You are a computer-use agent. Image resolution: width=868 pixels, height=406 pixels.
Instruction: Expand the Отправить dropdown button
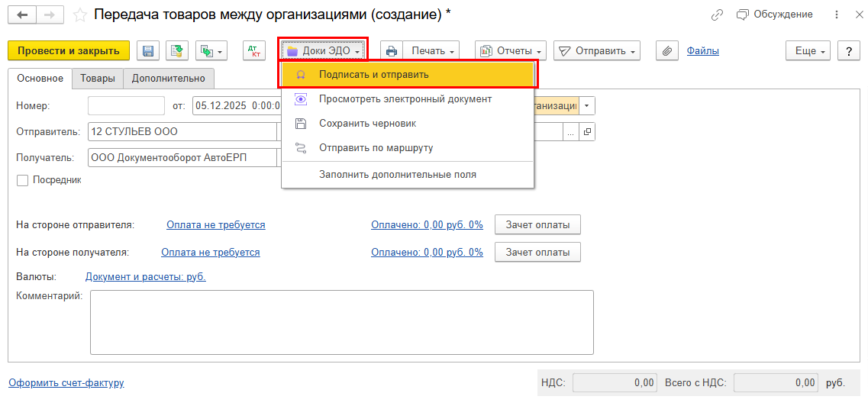pos(596,51)
